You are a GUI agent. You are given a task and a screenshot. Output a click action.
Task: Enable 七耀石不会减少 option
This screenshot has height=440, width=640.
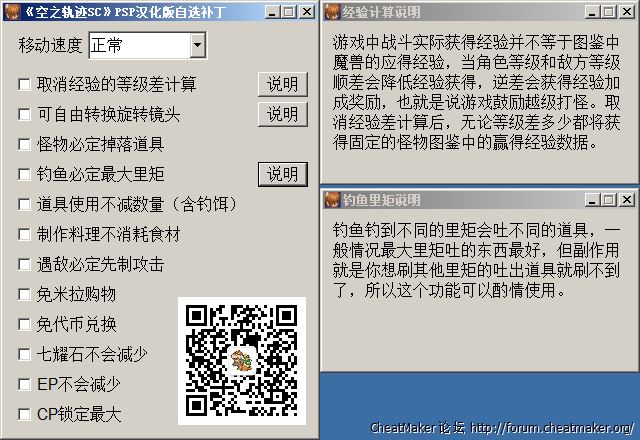[24, 354]
